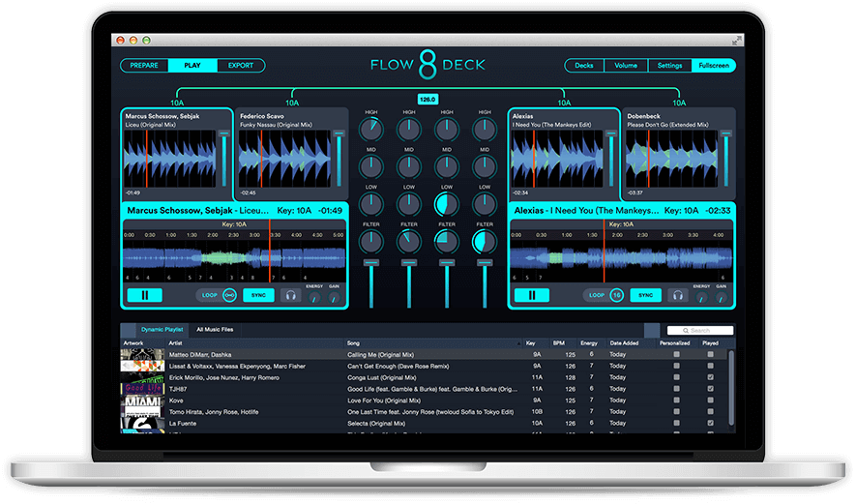Click the loop size 16 circle on right deck
This screenshot has height=504, width=856.
click(x=617, y=295)
